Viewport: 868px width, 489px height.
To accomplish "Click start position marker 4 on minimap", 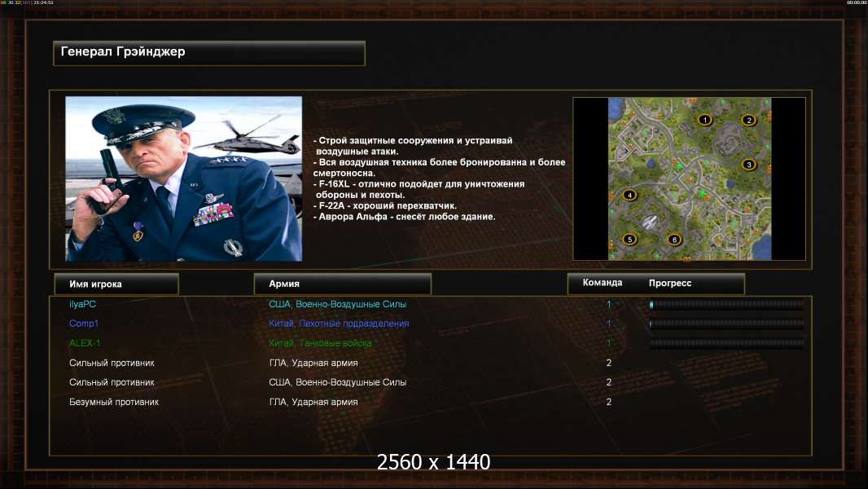I will click(x=629, y=195).
